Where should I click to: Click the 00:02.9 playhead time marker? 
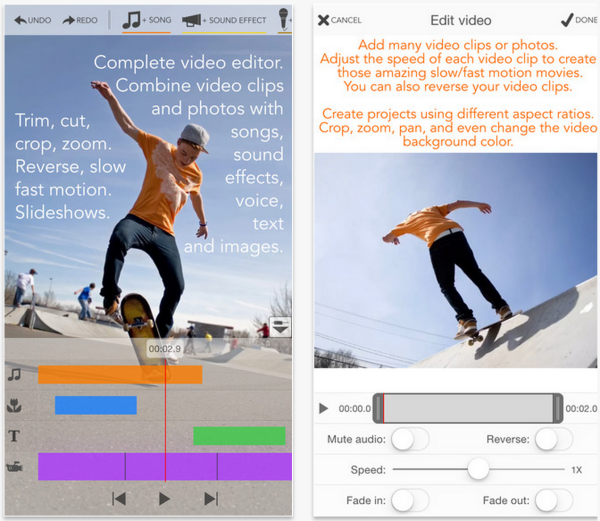165,349
